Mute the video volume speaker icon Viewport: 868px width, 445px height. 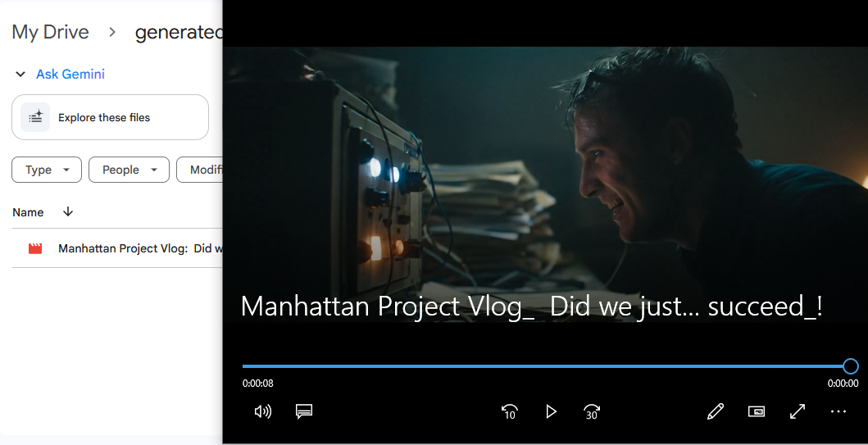pyautogui.click(x=263, y=411)
